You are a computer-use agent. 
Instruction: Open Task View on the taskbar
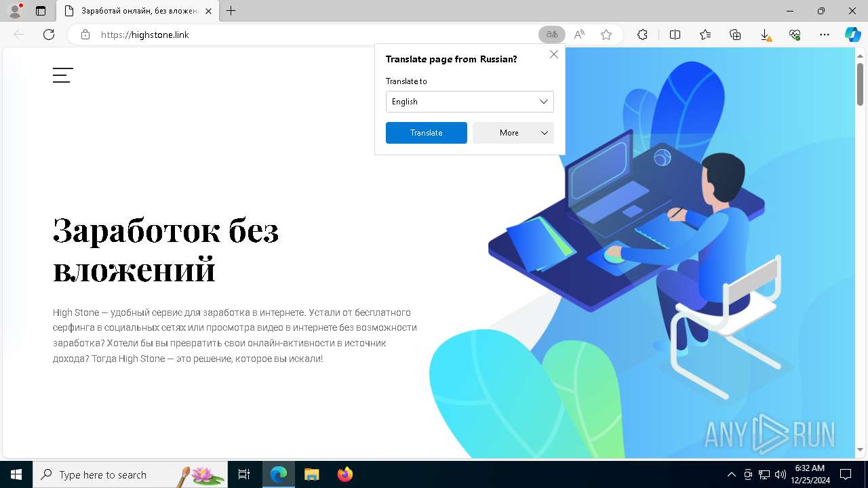tap(244, 474)
